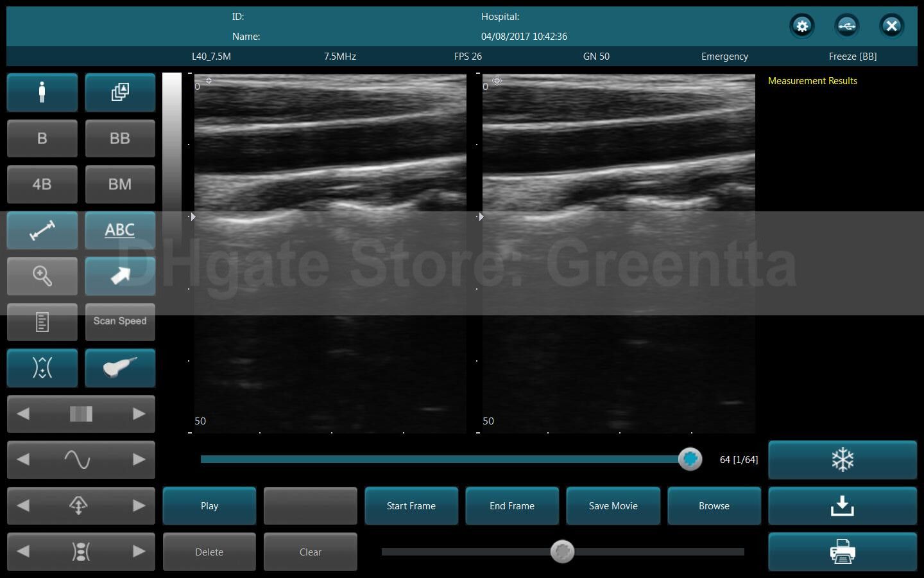This screenshot has height=578, width=924.
Task: Click the right ultrasound image pane
Action: 619,254
